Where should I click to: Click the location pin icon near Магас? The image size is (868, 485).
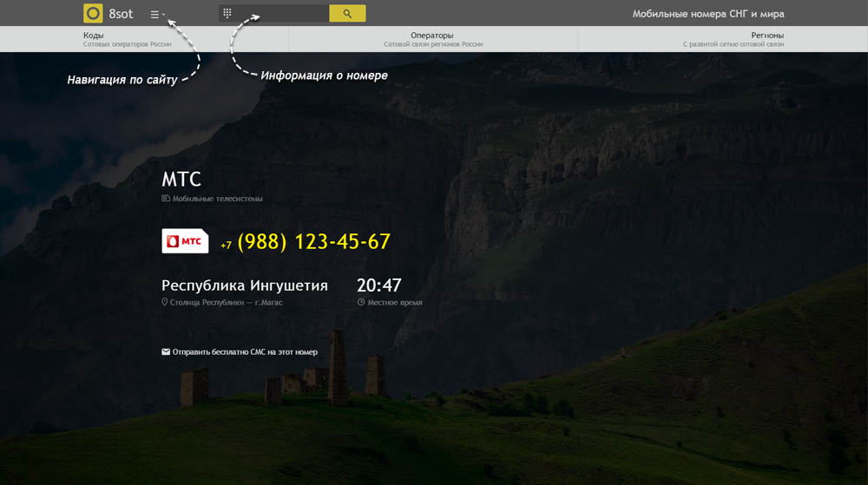164,302
